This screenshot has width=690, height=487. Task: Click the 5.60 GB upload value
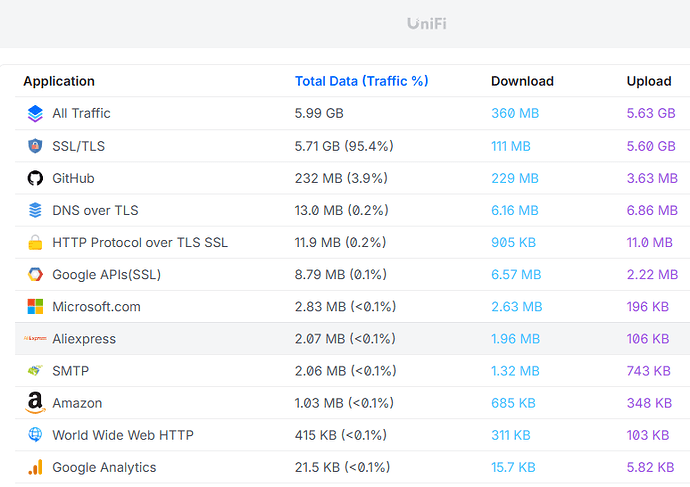[x=651, y=146]
